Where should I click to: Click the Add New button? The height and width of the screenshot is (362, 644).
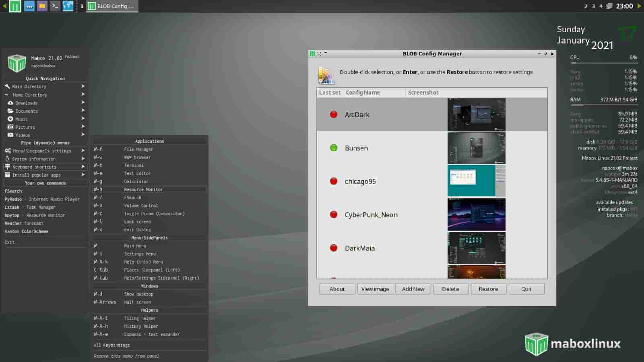pos(413,289)
